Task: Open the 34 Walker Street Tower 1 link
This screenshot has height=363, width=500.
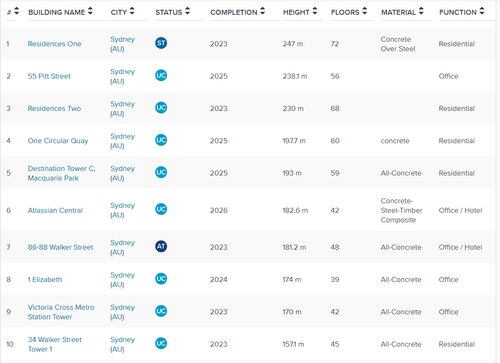Action: [55, 344]
